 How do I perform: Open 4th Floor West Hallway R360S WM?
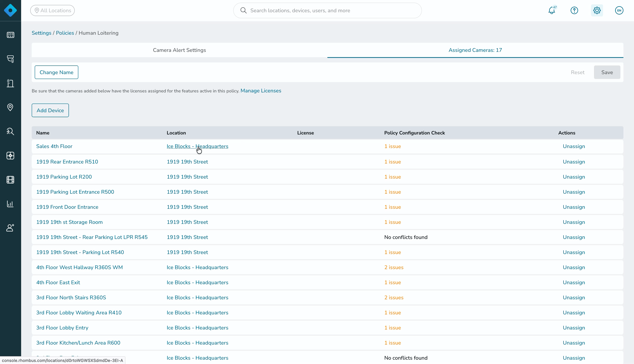pos(79,267)
